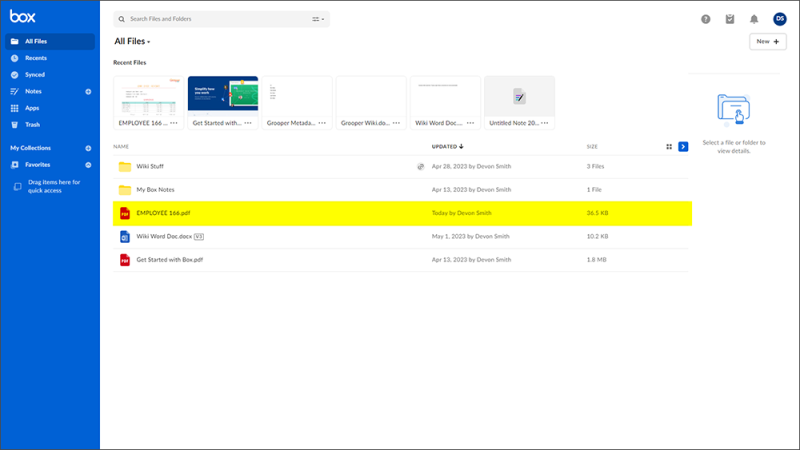
Task: Sort by the Updated column header
Action: point(447,147)
